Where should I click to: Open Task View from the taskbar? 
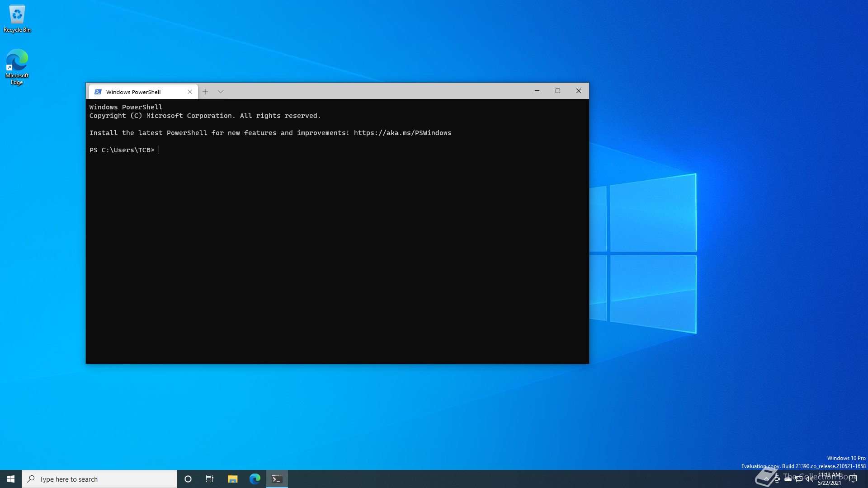(210, 479)
